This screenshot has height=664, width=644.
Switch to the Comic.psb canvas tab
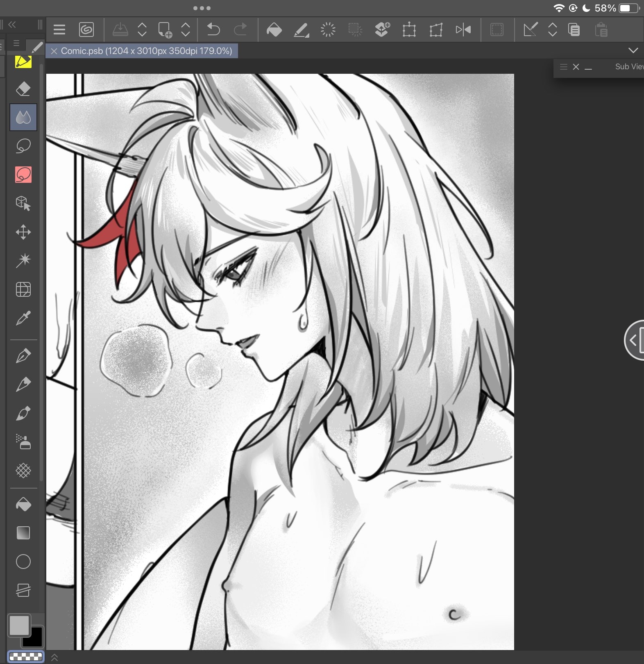pos(146,51)
